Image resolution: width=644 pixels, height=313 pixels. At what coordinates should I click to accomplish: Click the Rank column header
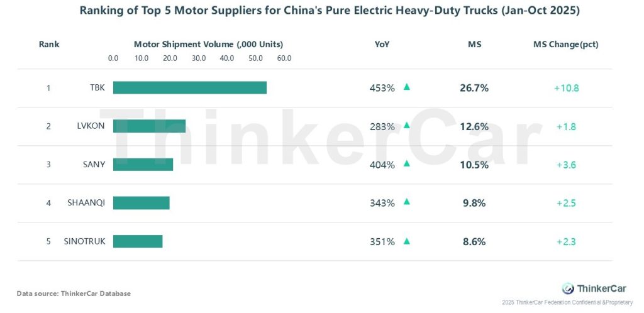pos(49,45)
